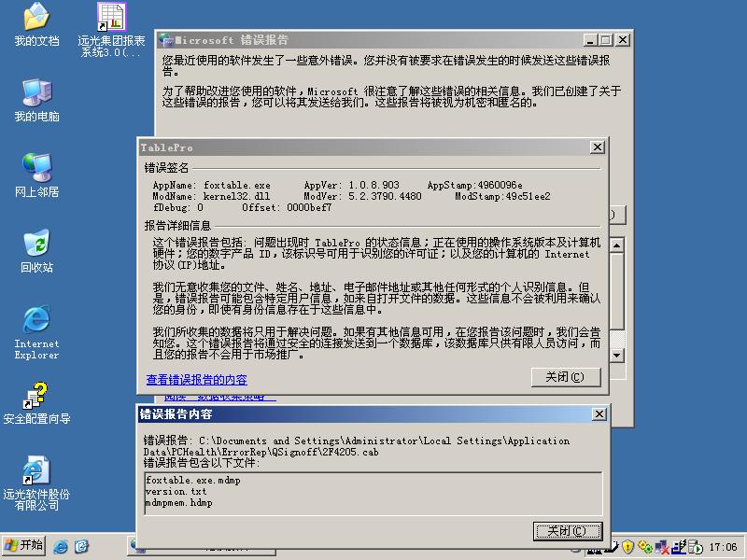Click the 17:06 system clock
The image size is (747, 560).
click(x=723, y=547)
